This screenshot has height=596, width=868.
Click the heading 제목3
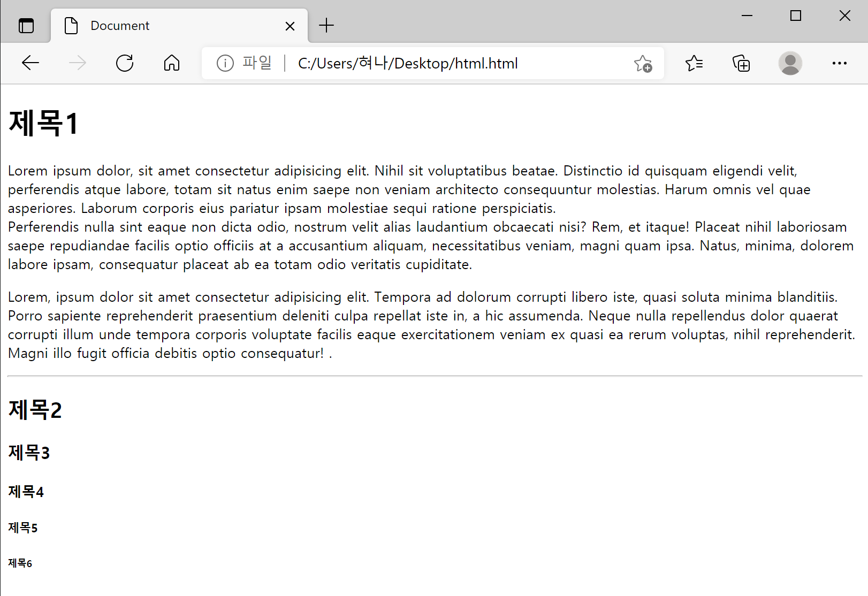[x=29, y=453]
